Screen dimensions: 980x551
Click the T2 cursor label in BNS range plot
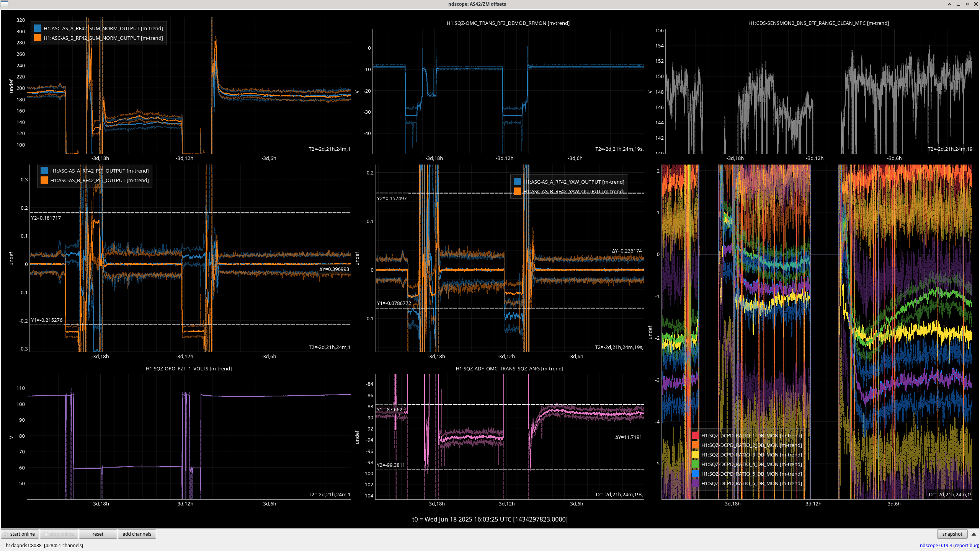(x=950, y=149)
